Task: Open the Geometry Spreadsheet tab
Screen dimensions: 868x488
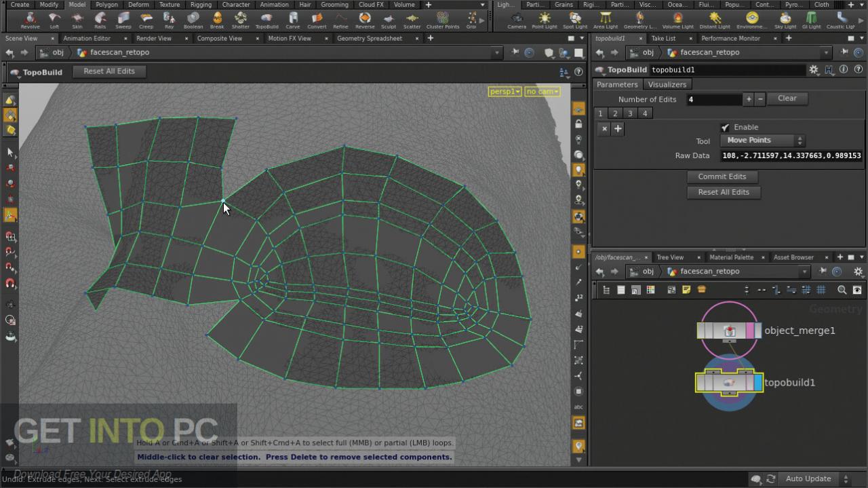Action: pos(370,38)
